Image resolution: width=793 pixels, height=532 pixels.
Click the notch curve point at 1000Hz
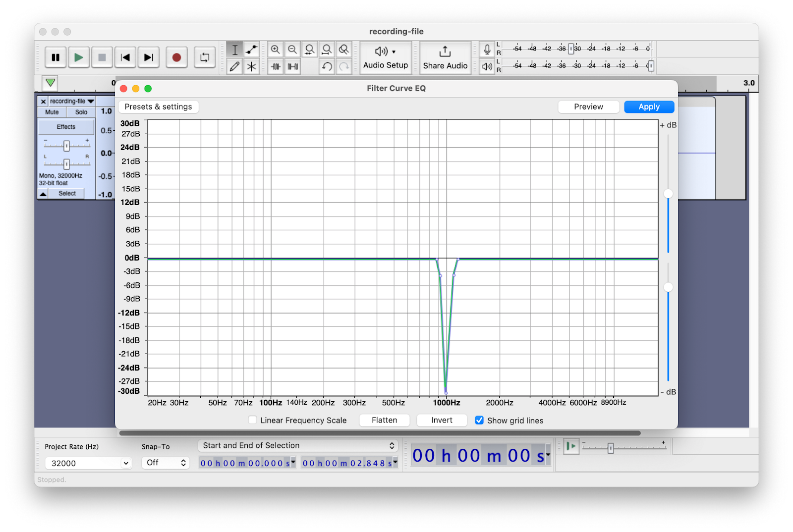(446, 392)
